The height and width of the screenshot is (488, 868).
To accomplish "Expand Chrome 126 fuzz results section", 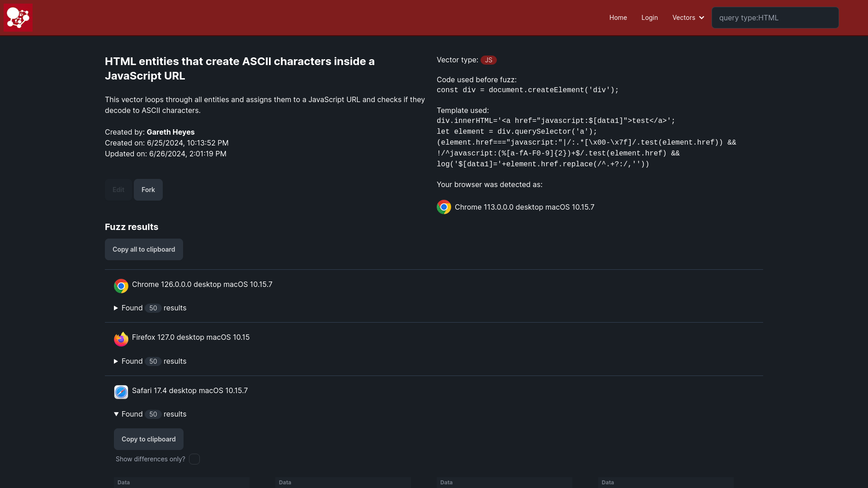I will (114, 308).
